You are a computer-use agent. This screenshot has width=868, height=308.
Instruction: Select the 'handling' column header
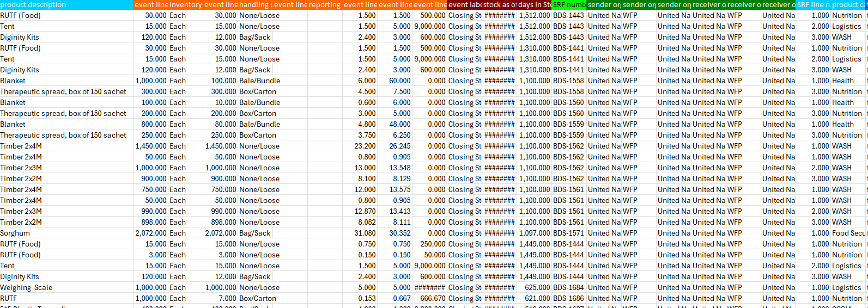(255, 4)
